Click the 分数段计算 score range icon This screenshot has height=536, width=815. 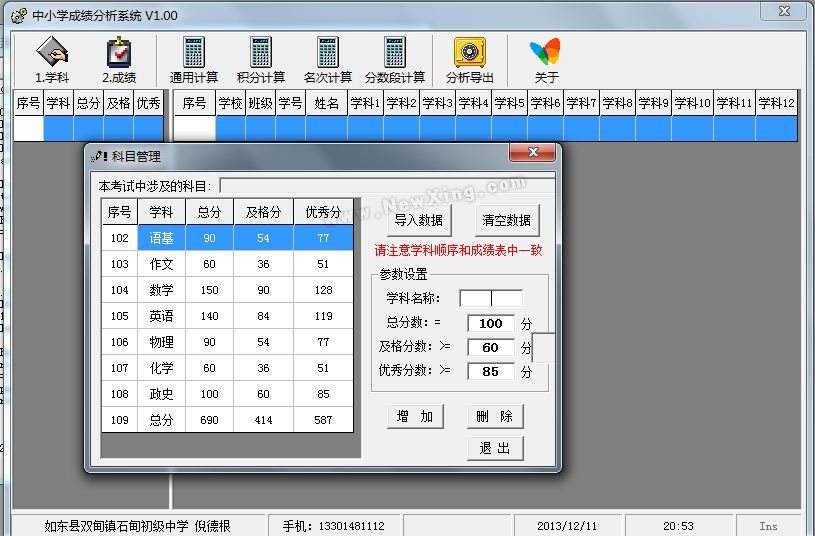394,58
